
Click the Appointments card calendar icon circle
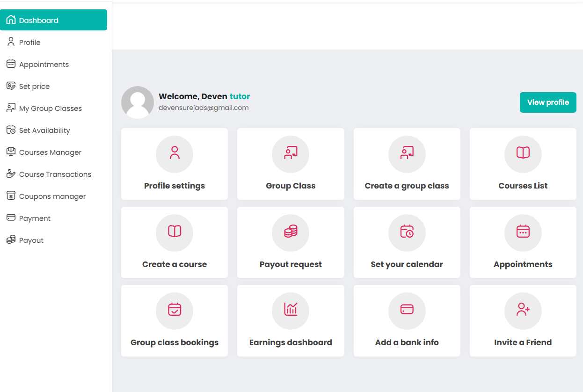point(523,233)
